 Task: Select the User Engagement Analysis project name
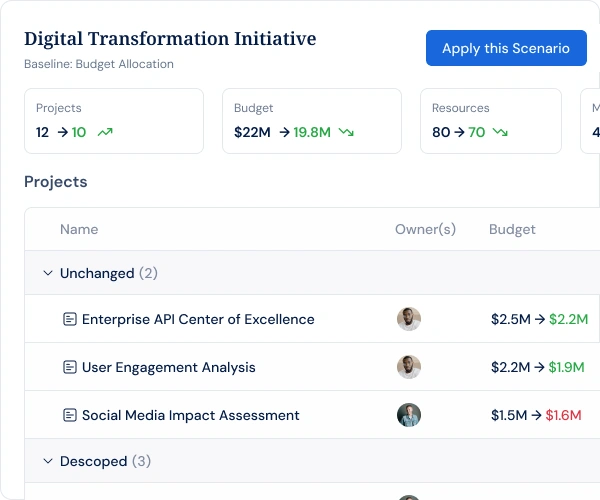point(169,367)
